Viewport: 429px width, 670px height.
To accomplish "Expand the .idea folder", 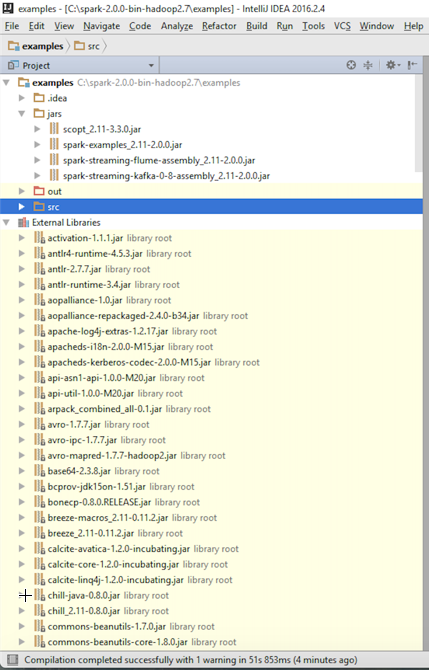I will coord(21,98).
